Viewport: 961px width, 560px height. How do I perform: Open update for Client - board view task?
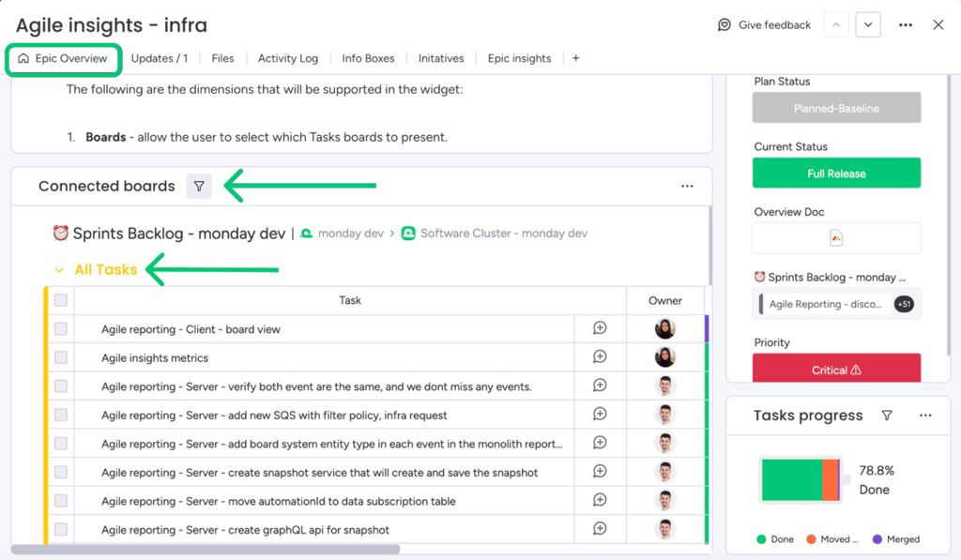click(600, 328)
